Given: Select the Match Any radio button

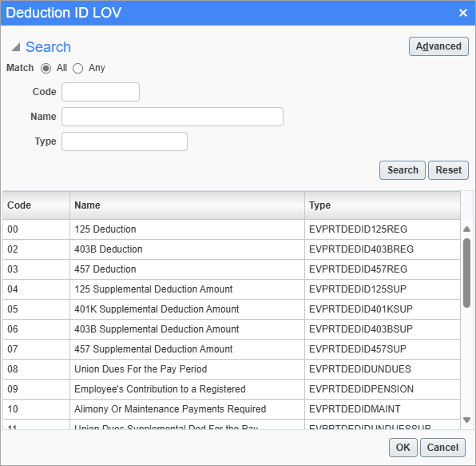Looking at the screenshot, I should 77,68.
